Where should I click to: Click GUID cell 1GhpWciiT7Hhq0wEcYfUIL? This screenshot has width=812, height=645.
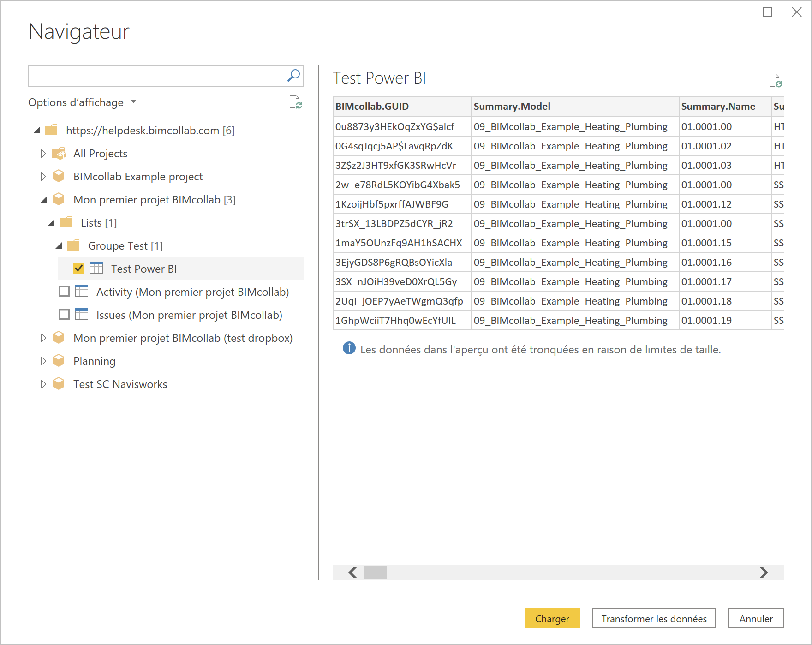pos(402,320)
